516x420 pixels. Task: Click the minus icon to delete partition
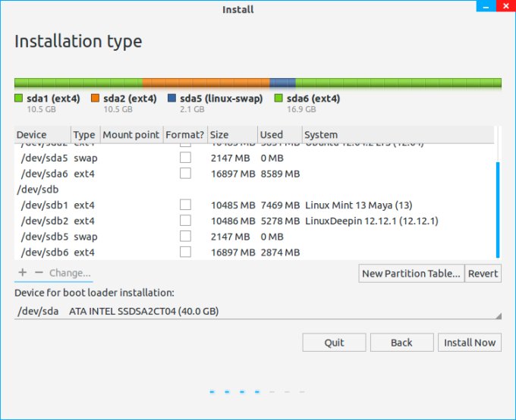[x=39, y=272]
